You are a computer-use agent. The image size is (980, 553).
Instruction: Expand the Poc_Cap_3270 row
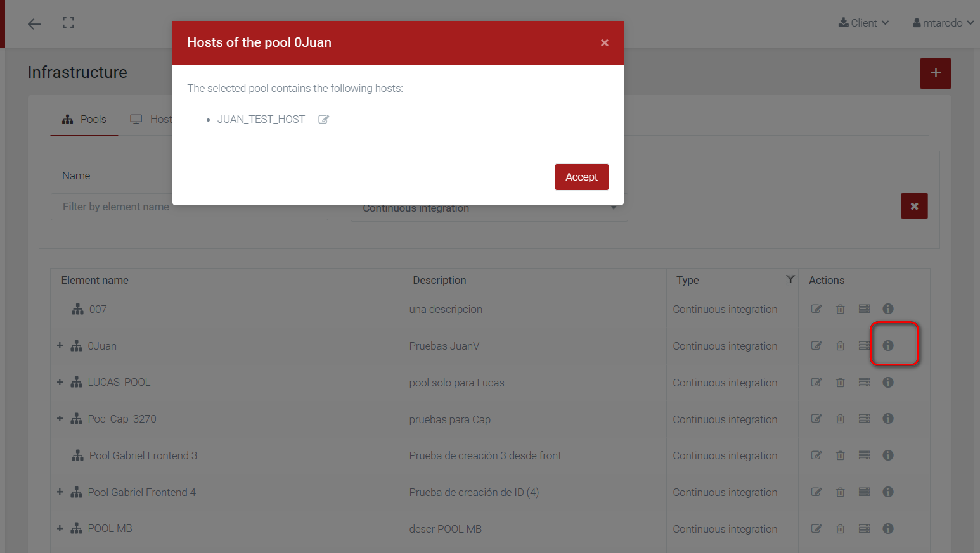point(60,419)
